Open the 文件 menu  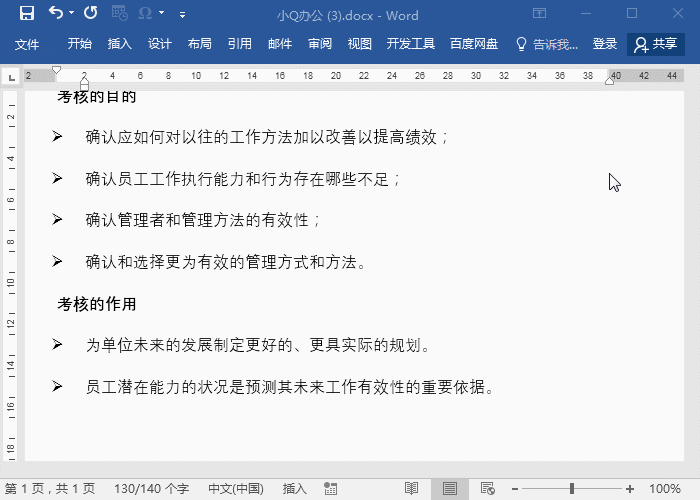[x=27, y=44]
